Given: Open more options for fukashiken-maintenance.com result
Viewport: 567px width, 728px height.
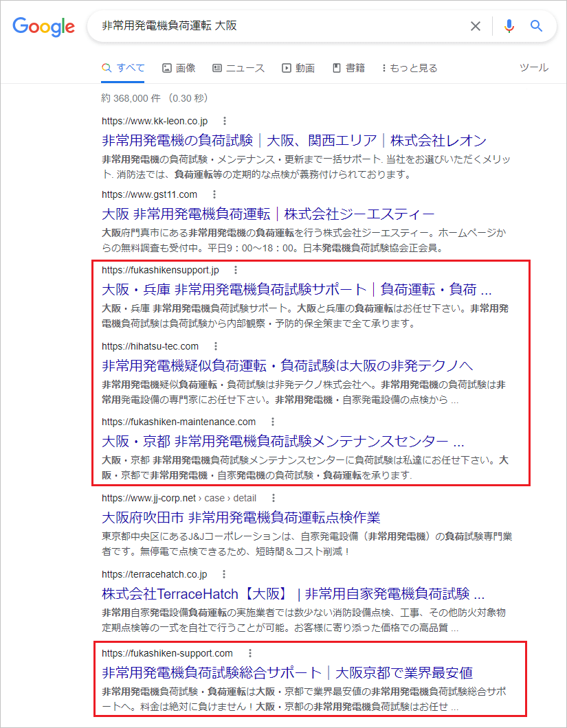Looking at the screenshot, I should 273,422.
